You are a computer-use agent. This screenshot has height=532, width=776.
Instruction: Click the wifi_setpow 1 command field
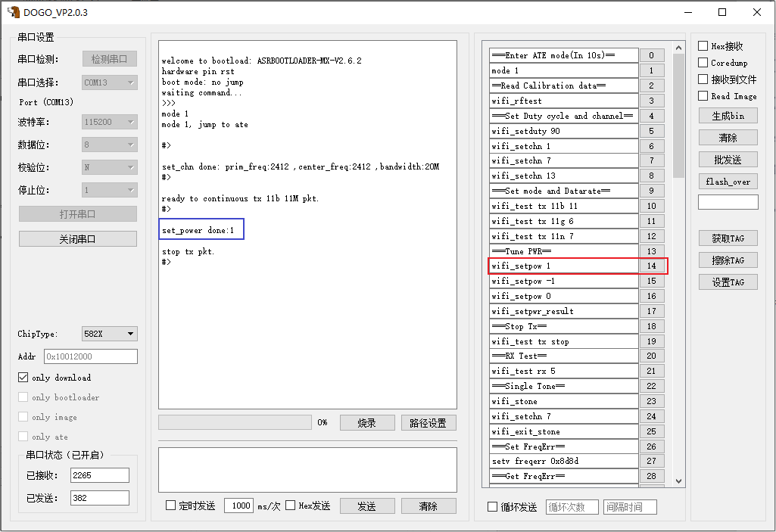[x=564, y=266]
